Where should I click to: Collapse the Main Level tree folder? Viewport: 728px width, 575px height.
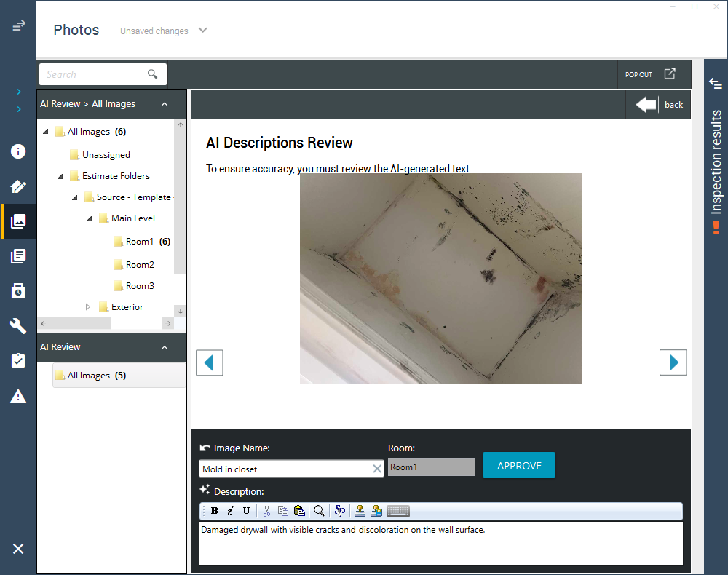click(89, 218)
